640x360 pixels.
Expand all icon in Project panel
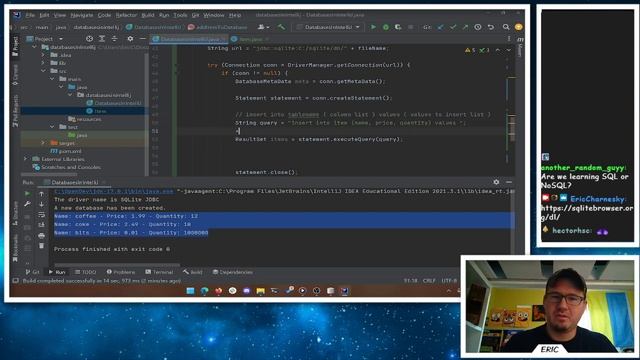click(102, 39)
